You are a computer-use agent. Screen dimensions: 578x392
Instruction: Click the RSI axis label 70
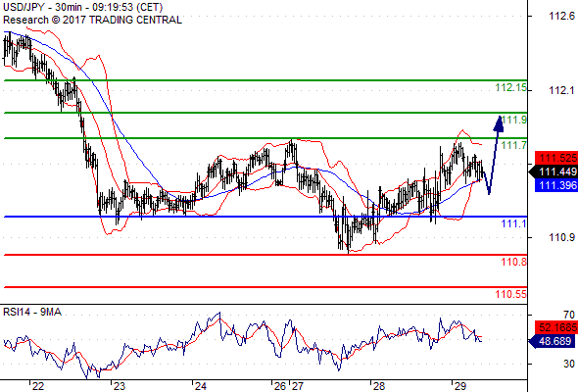click(x=569, y=315)
